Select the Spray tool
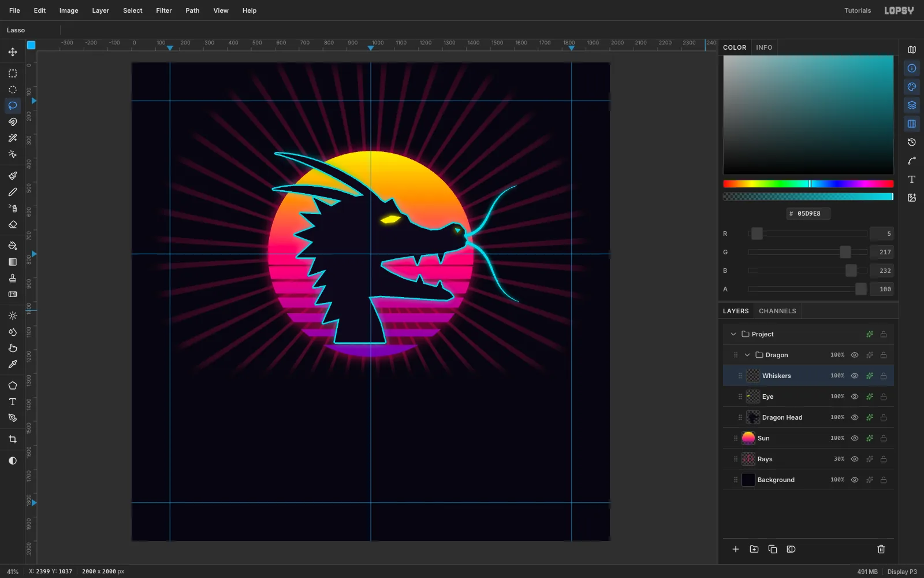Screen dimensions: 924x578 click(13, 208)
